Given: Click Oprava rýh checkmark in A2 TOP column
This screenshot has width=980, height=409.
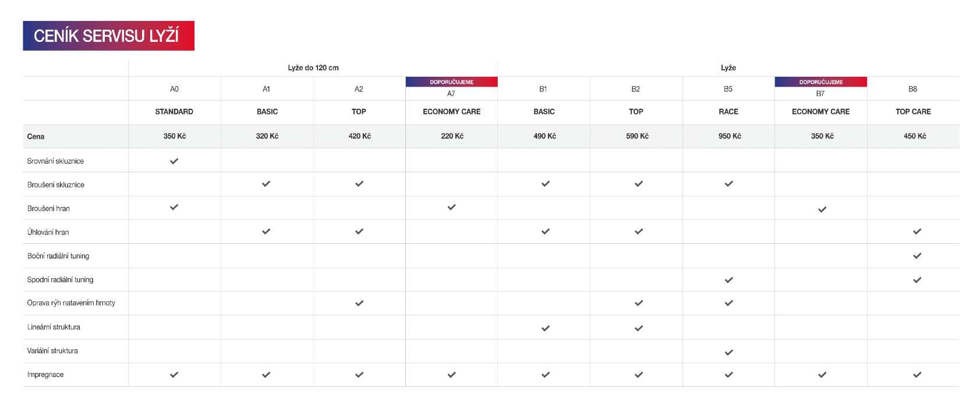Looking at the screenshot, I should pos(359,303).
